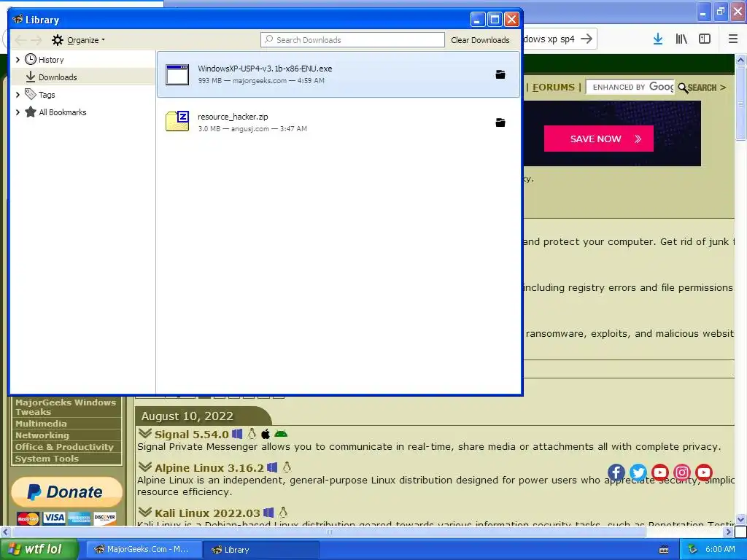Open Firefox hamburger application menu

733,39
